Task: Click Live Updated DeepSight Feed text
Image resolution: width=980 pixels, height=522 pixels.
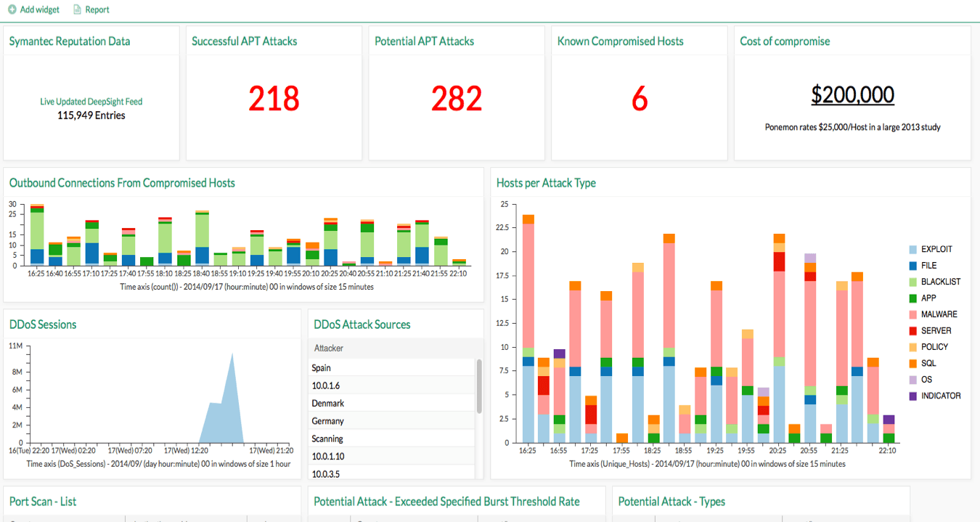Action: pos(91,102)
